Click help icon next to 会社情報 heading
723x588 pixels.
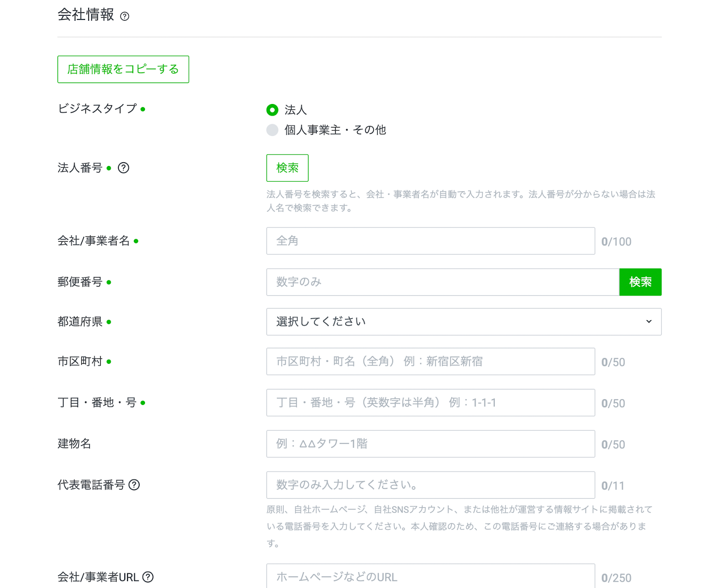tap(125, 16)
